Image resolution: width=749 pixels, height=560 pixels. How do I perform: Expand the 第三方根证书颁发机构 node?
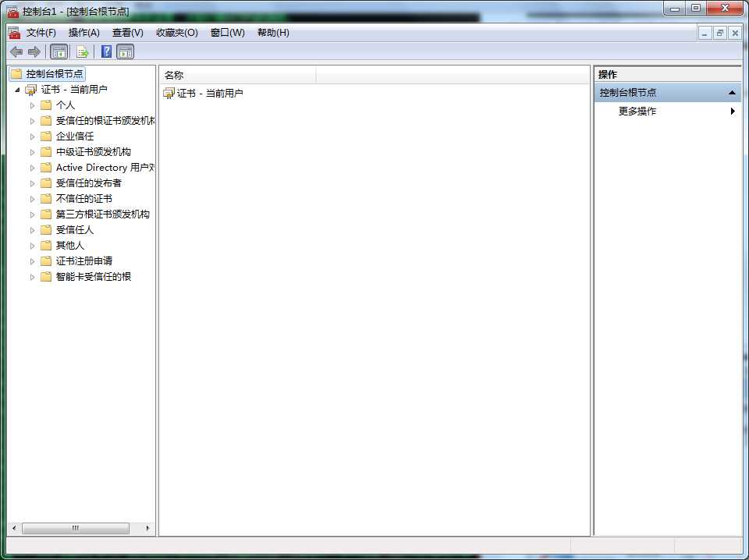pyautogui.click(x=33, y=214)
